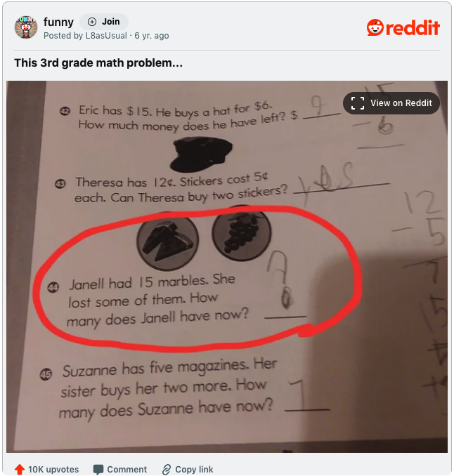Open the funny subreddit avatar
This screenshot has height=476, width=454.
(x=26, y=27)
